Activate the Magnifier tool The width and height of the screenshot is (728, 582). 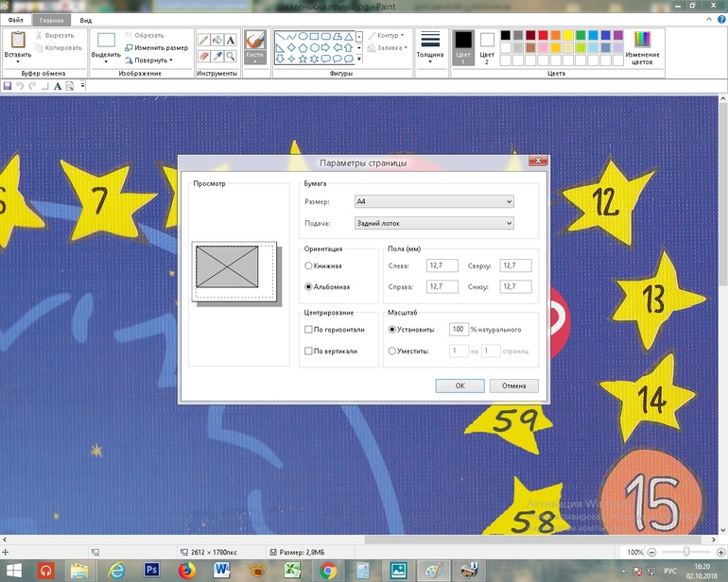pyautogui.click(x=230, y=56)
